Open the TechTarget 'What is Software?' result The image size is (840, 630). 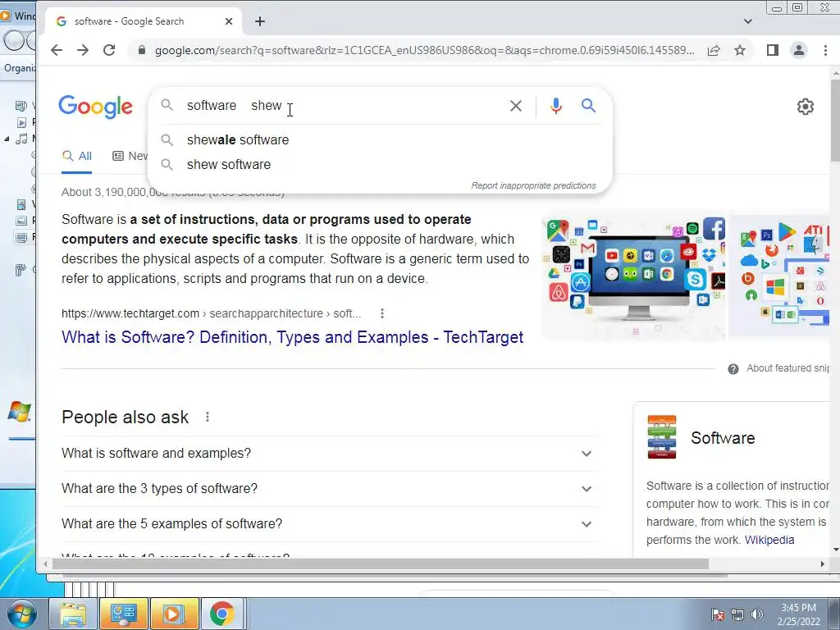coord(293,337)
